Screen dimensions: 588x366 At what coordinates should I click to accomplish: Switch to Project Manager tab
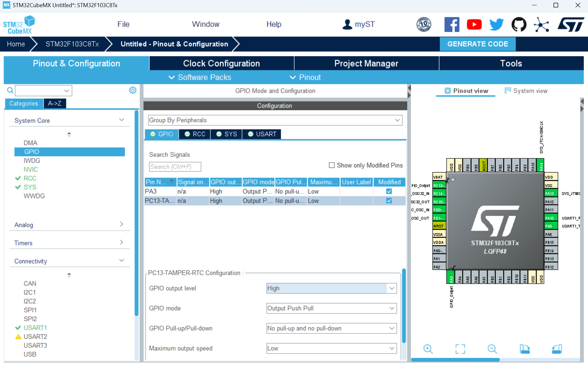coord(366,63)
